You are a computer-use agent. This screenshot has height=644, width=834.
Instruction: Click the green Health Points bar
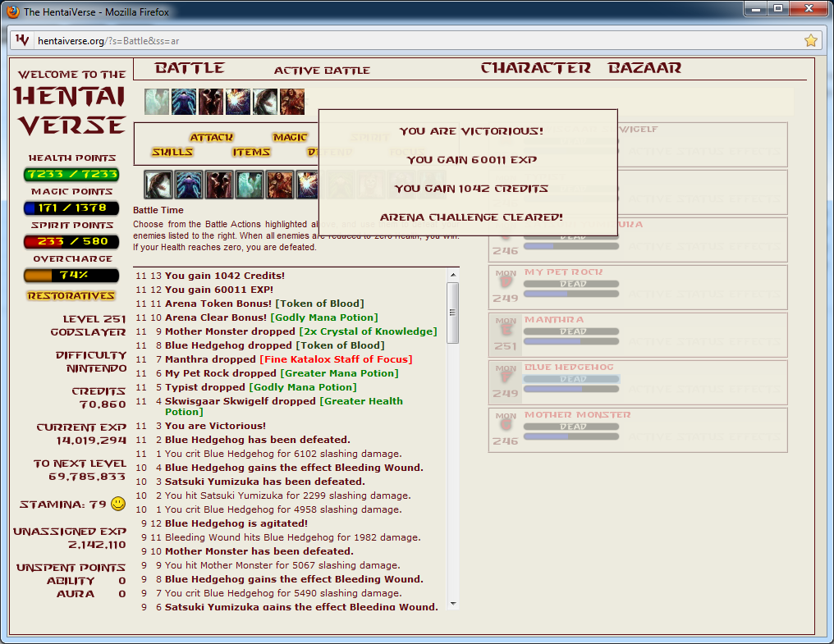tap(71, 175)
